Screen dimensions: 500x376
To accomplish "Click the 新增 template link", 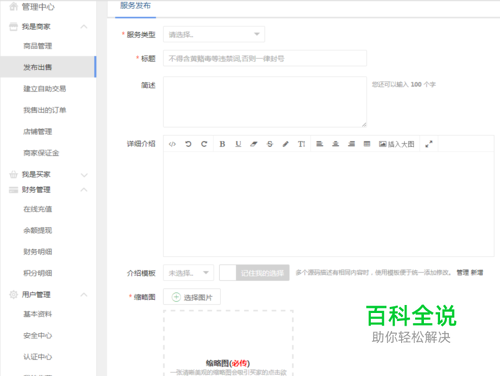I will tap(477, 273).
